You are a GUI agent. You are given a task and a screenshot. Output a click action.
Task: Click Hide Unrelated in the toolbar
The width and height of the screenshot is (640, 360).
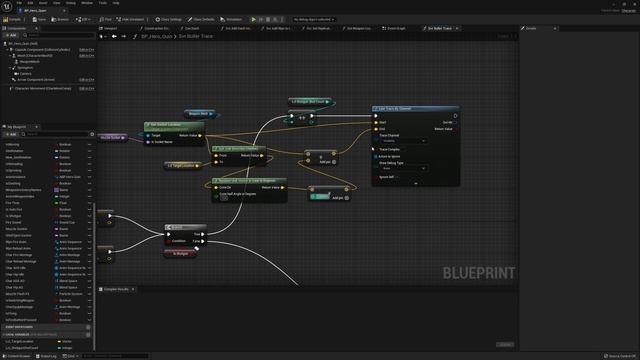130,19
